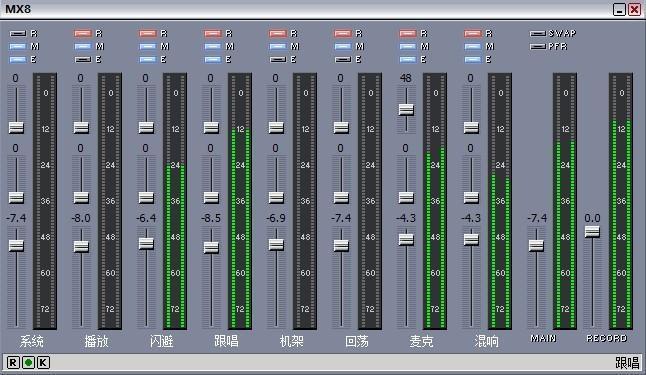Enable the SWAP switch

pos(538,33)
